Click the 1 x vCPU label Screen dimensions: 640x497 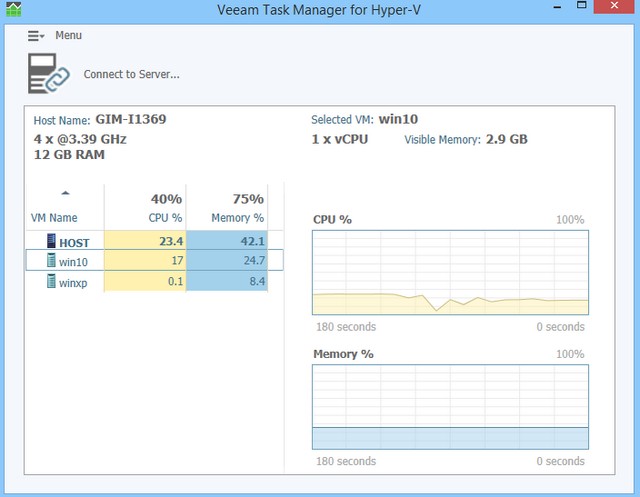[x=340, y=139]
